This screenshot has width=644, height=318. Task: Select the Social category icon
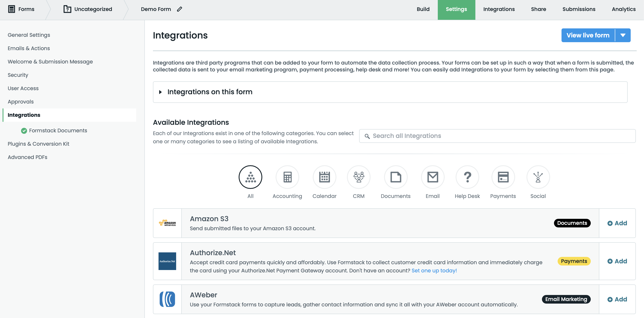(x=538, y=177)
